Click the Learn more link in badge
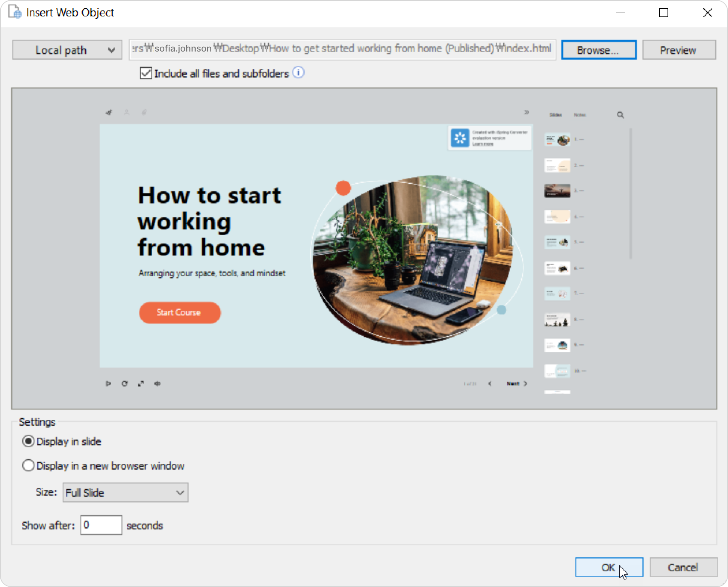Viewport: 728px width, 587px height. [483, 144]
